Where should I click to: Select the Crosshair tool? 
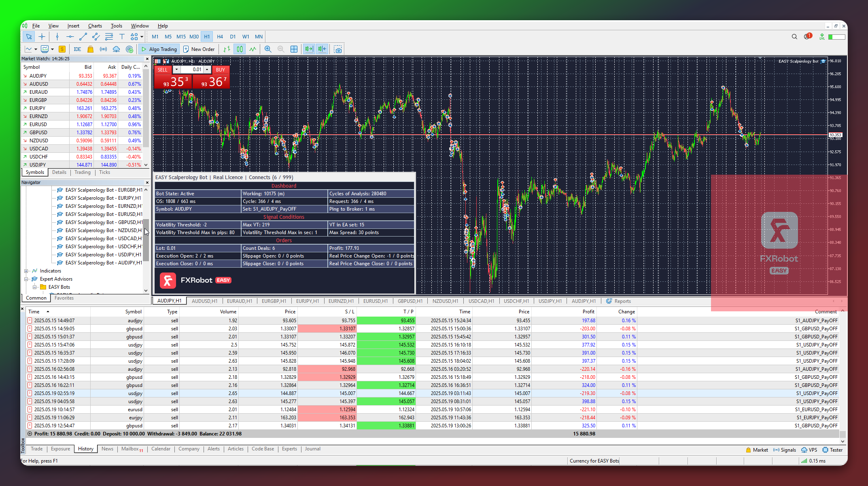(42, 37)
